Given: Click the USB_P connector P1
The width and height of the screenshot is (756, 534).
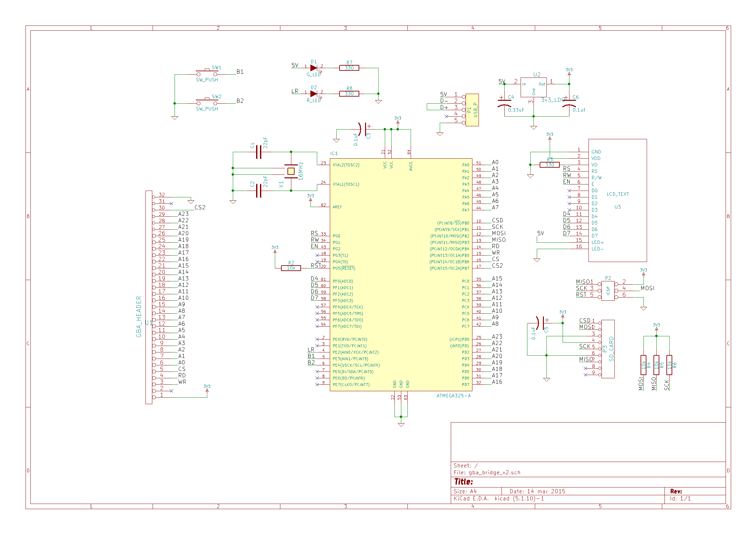Looking at the screenshot, I should pos(472,110).
